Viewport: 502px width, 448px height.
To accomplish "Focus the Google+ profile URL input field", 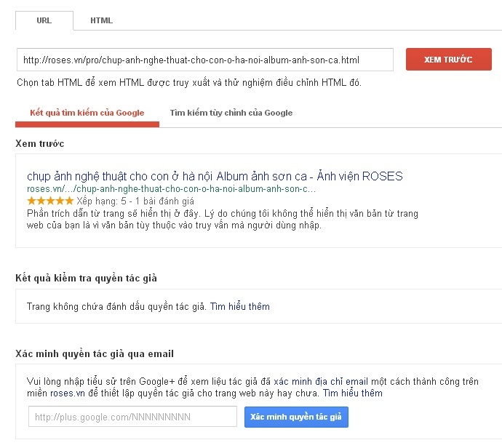I will tap(132, 417).
